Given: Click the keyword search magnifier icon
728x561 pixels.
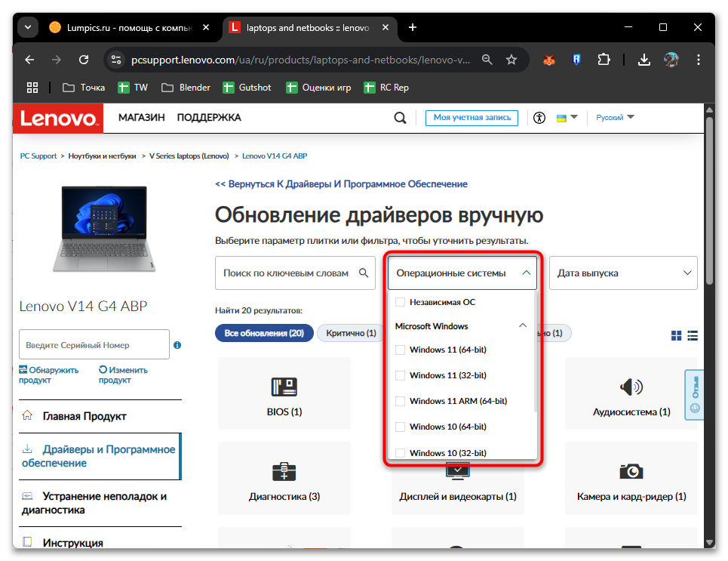Looking at the screenshot, I should pyautogui.click(x=364, y=273).
